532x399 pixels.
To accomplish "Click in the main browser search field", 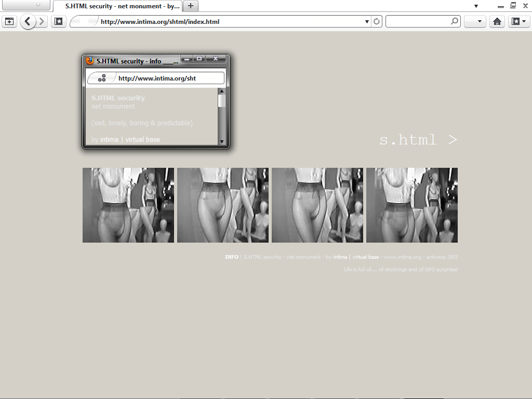I will click(x=418, y=21).
